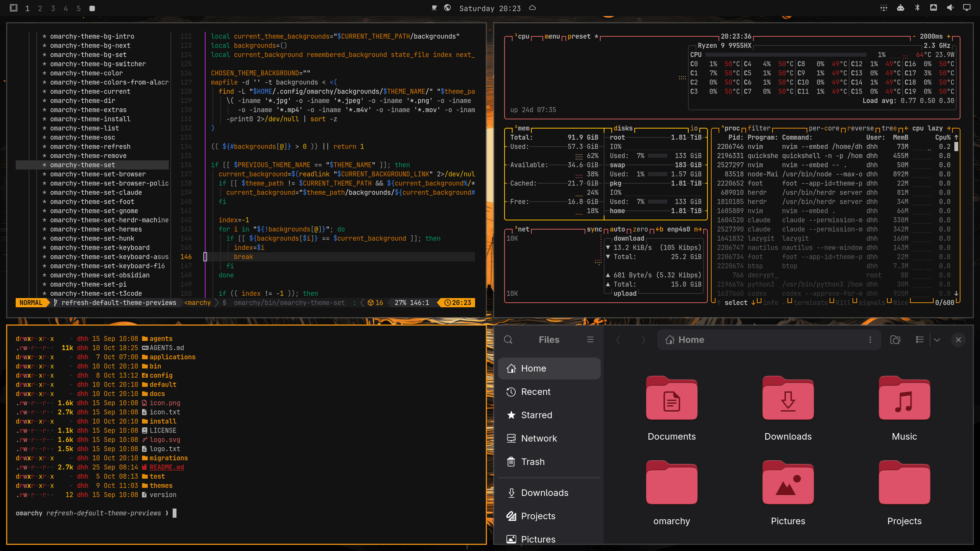Screen dimensions: 980x551
Task: Open the view options dropdown arrow
Action: (x=937, y=340)
